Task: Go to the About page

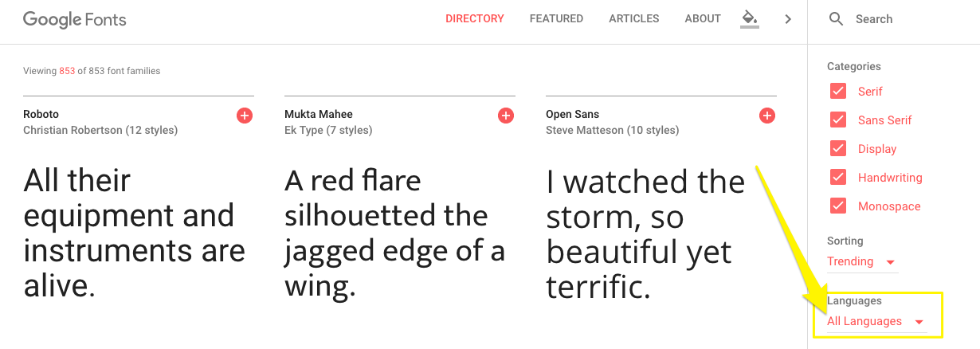Action: click(x=703, y=18)
